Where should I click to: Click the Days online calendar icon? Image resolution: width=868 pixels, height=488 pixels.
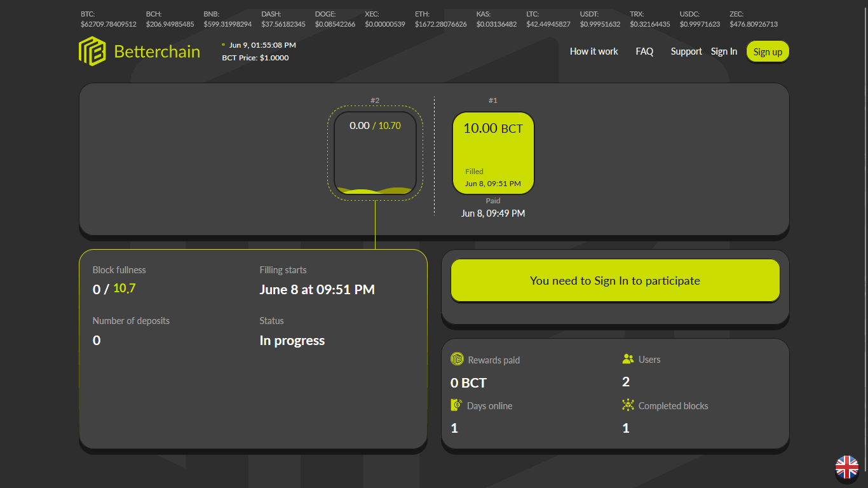point(456,405)
